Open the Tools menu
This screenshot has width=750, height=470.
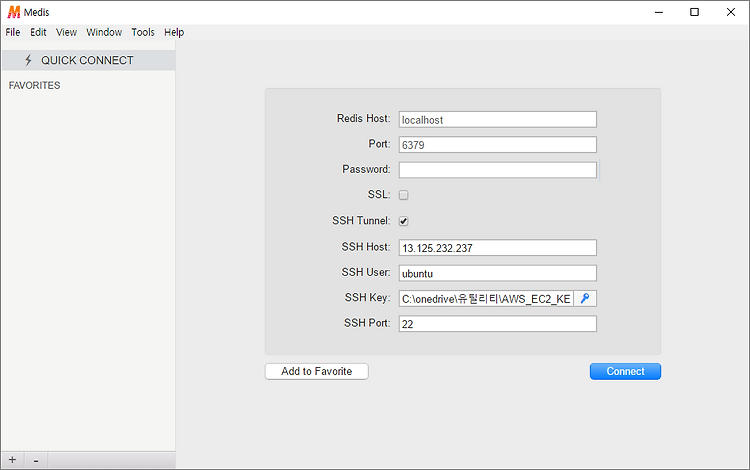pos(143,32)
